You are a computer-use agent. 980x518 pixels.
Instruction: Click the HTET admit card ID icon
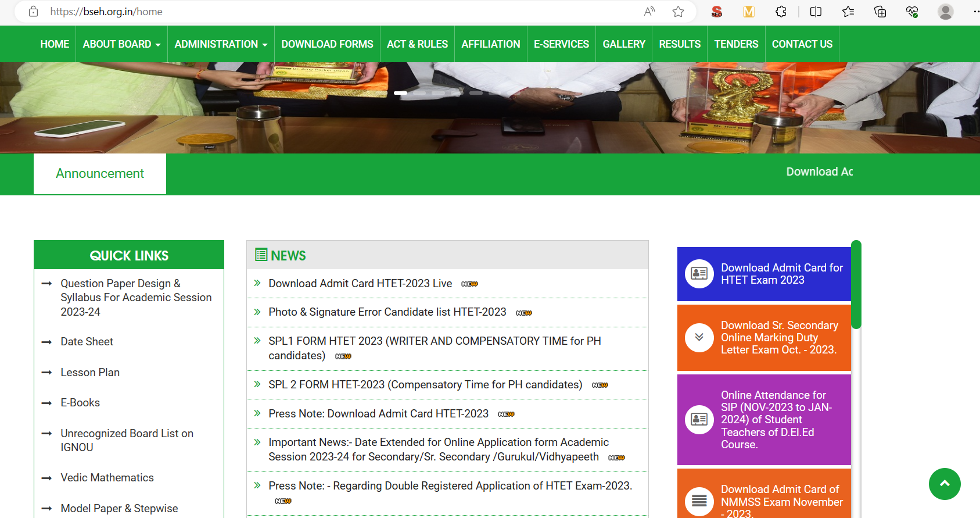click(699, 274)
